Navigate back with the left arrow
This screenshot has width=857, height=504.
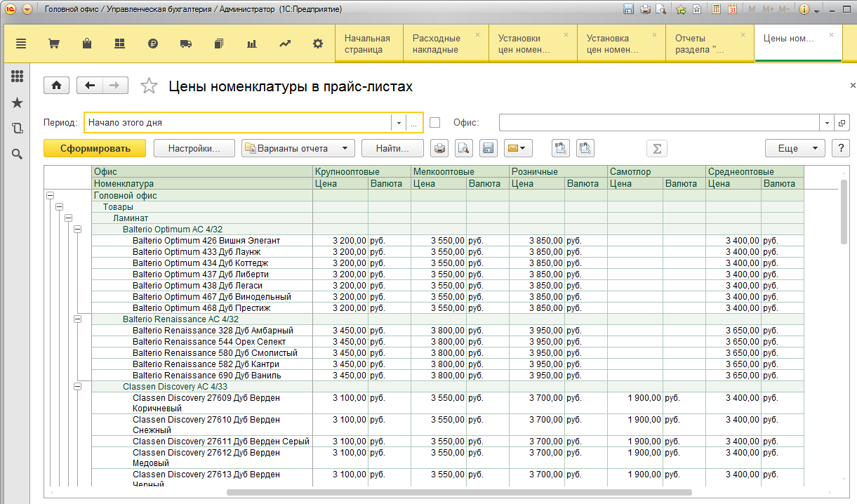click(x=89, y=86)
